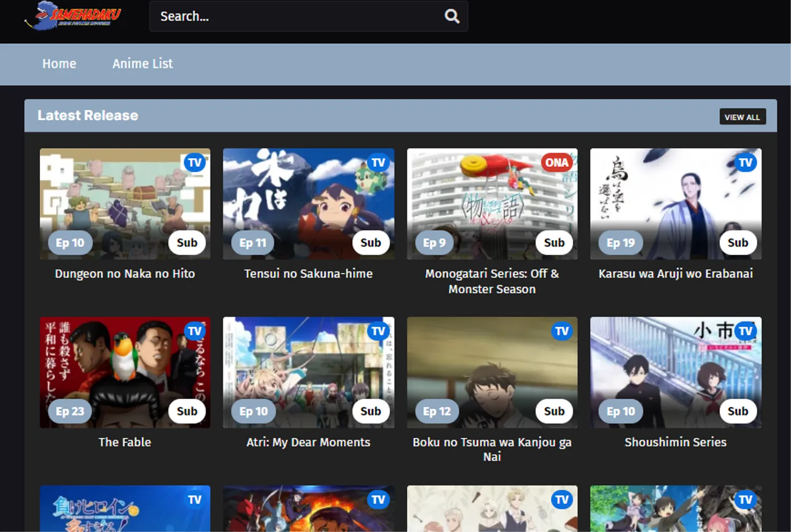Screen dimensions: 791x532
Task: Click the Ep 19 badge on Karasu wa Aruji wo Erabanai
Action: [621, 243]
